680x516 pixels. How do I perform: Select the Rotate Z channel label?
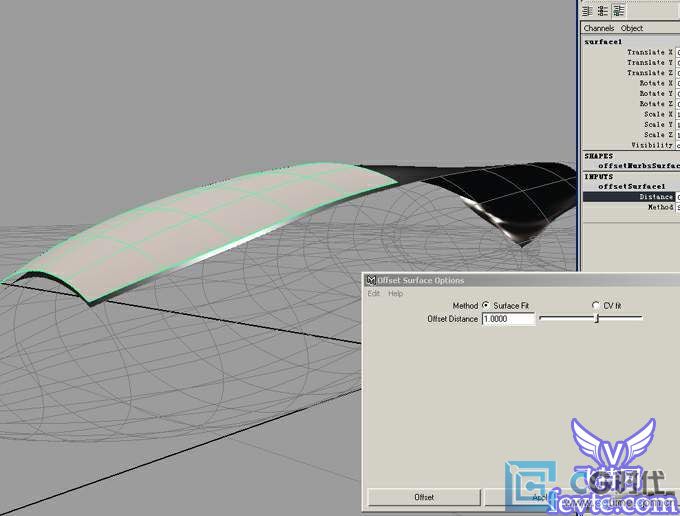[x=656, y=104]
